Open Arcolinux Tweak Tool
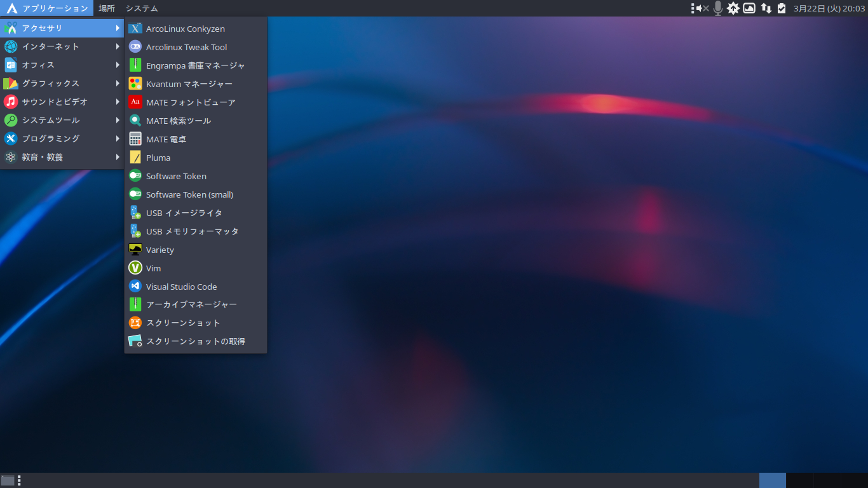This screenshot has width=868, height=488. [196, 47]
